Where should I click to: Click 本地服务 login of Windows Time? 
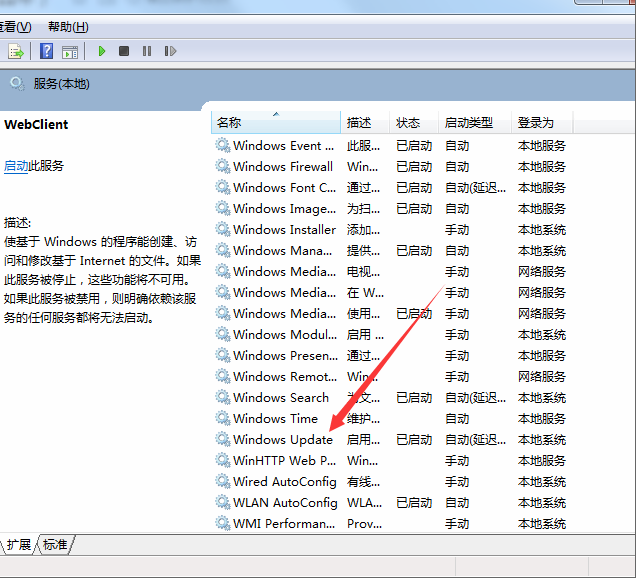(x=542, y=419)
